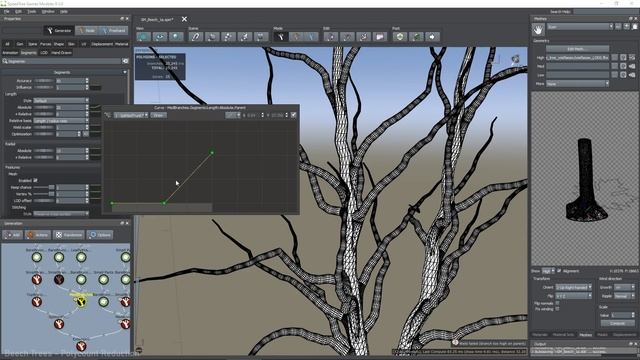640x360 pixels.
Task: Open the Edit menu
Action: pos(18,12)
